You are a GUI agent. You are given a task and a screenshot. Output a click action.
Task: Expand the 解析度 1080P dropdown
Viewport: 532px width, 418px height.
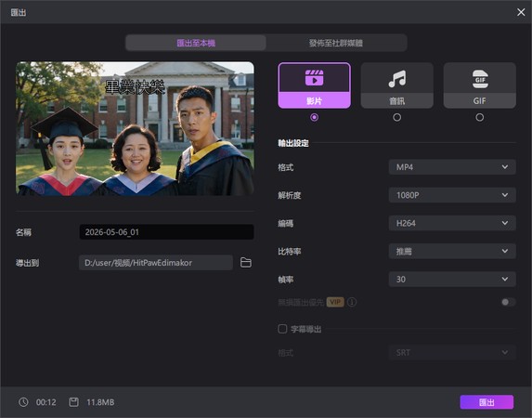click(x=452, y=195)
